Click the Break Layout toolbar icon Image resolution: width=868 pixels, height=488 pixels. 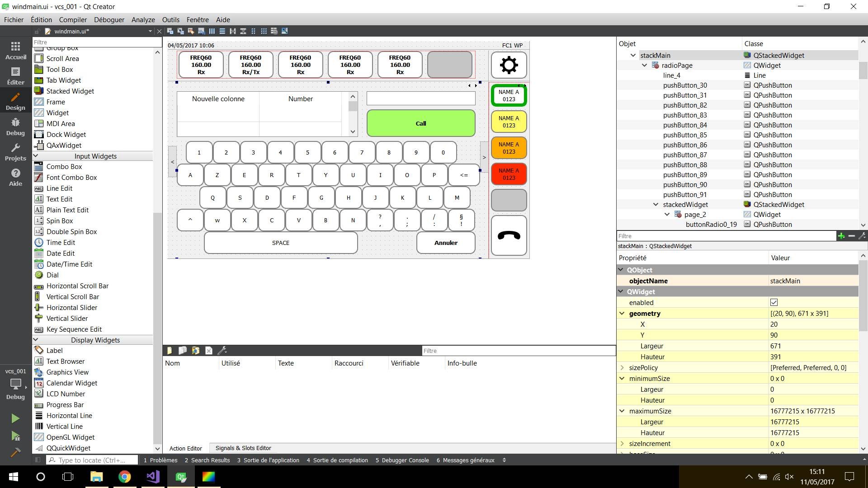pyautogui.click(x=274, y=31)
